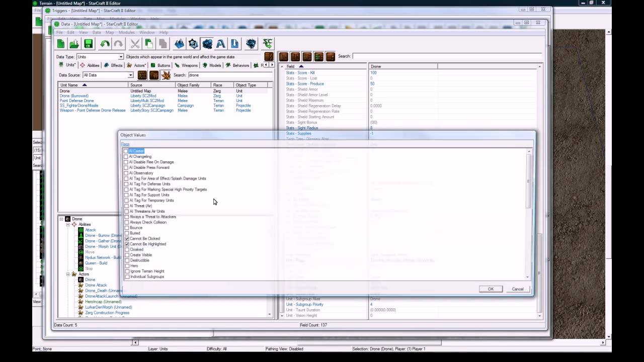Click the icon at the end of the description bar

pos(269,57)
